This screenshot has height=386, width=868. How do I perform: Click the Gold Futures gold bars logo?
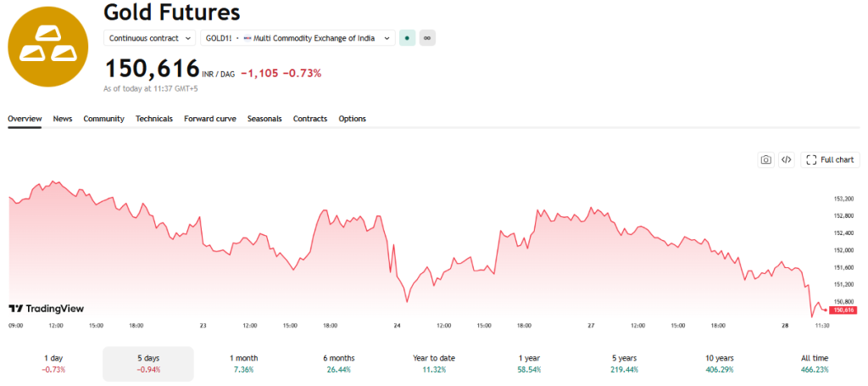click(x=47, y=47)
